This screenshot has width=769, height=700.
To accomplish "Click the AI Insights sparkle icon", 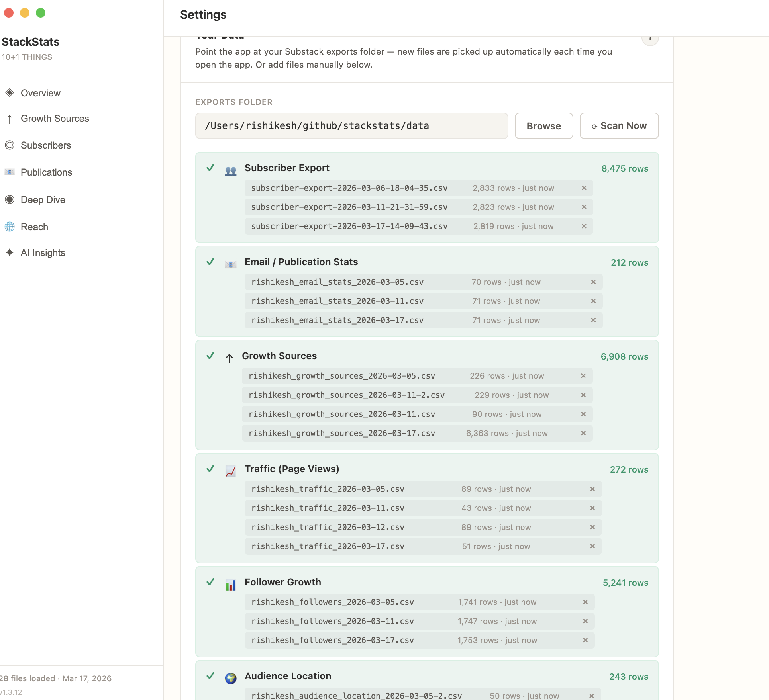I will (x=10, y=252).
